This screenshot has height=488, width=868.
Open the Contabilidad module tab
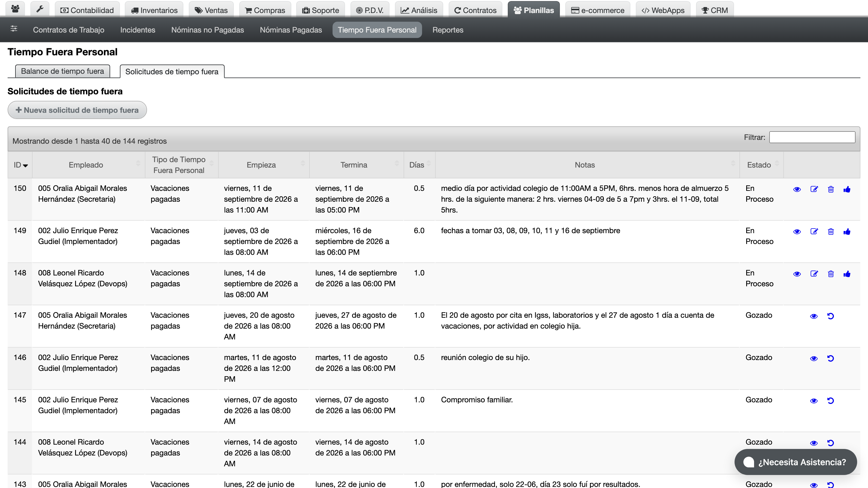tap(87, 10)
